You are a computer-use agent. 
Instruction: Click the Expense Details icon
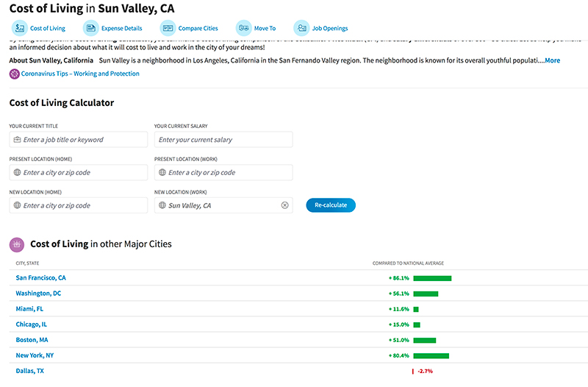[x=90, y=28]
